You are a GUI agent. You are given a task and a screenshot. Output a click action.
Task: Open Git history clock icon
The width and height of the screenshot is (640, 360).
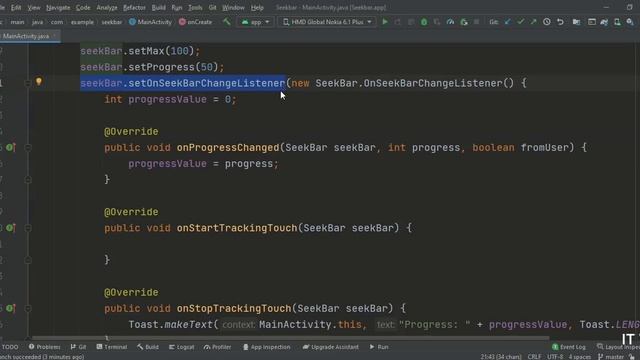(x=547, y=22)
